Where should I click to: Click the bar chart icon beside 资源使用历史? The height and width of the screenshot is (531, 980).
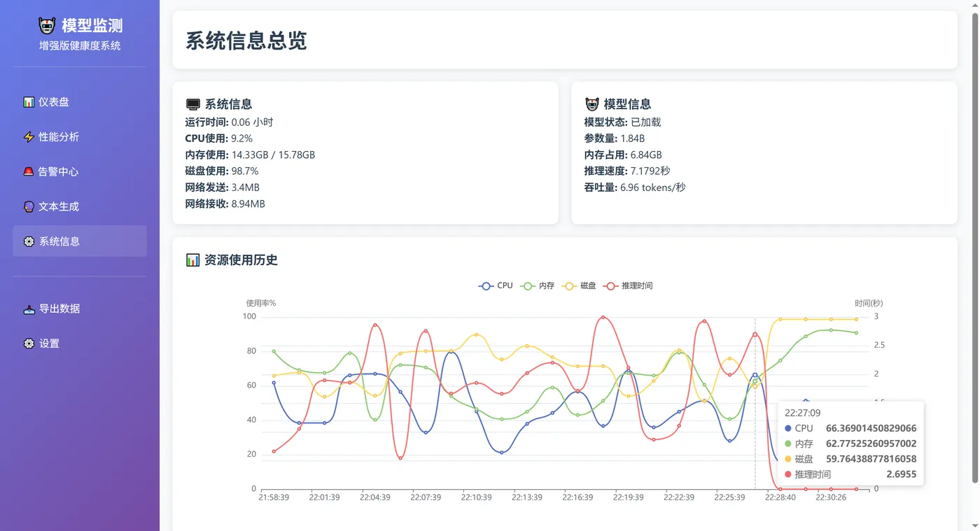click(x=193, y=259)
